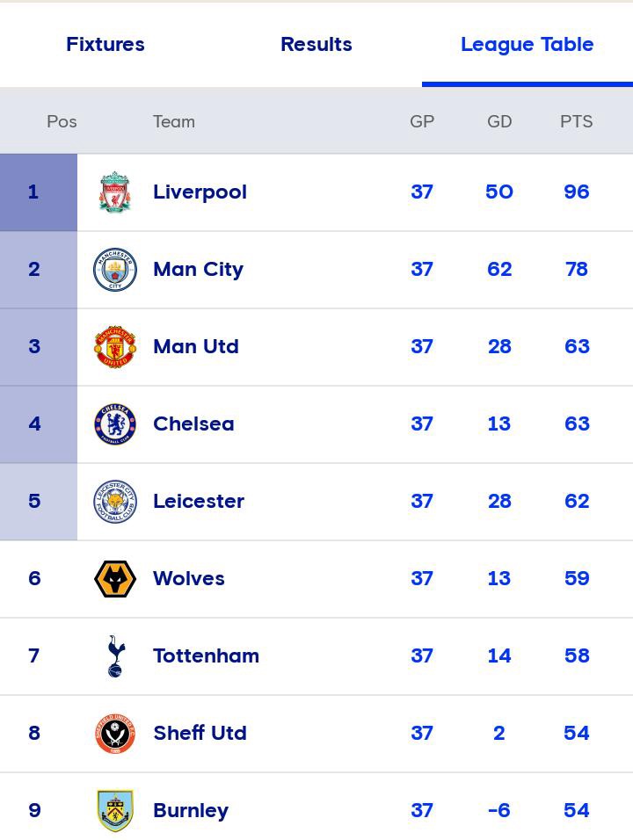Click the GP column header

click(x=422, y=121)
